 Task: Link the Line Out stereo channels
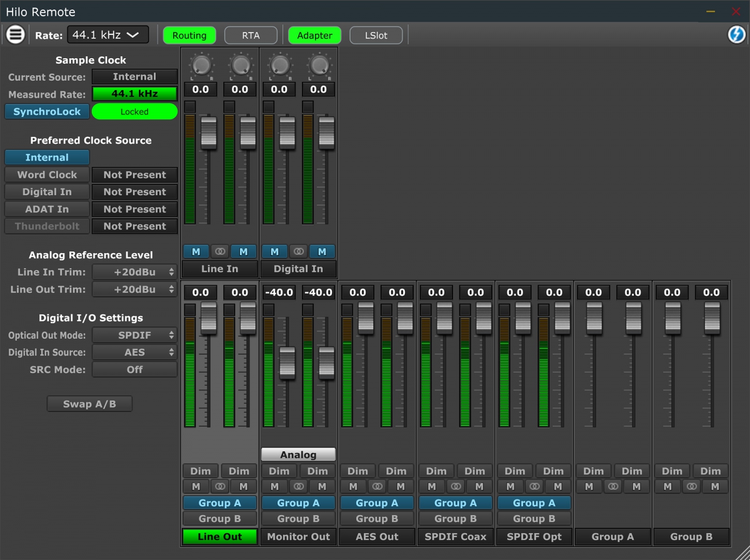coord(219,486)
